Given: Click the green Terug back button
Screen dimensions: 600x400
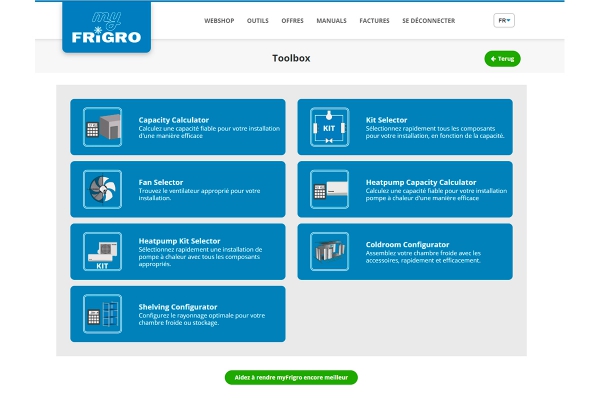Looking at the screenshot, I should (502, 59).
